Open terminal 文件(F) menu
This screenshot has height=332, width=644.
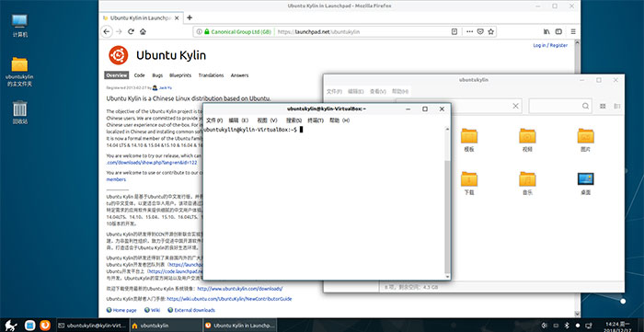point(214,120)
